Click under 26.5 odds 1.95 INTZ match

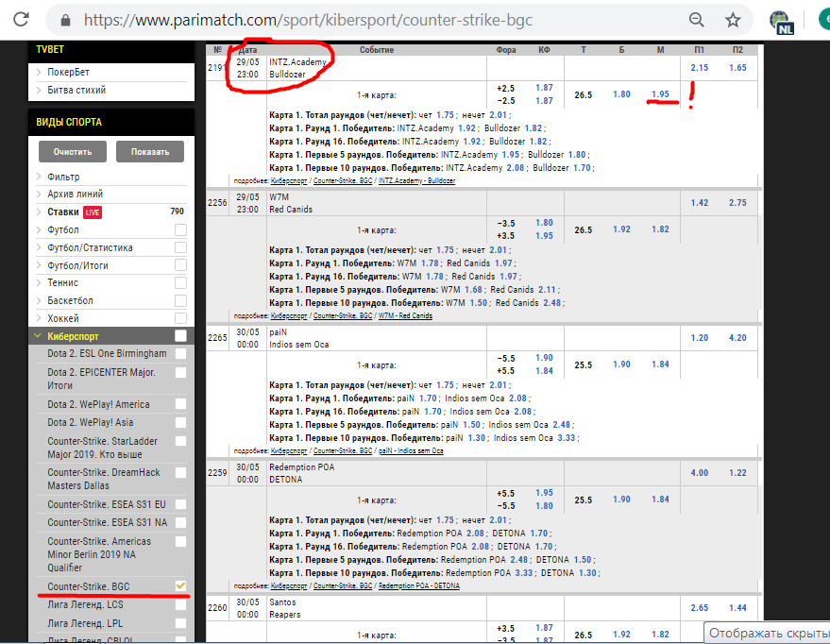[x=660, y=94]
